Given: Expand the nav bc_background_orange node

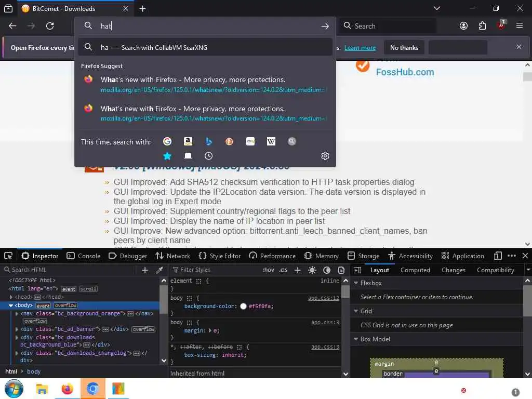Looking at the screenshot, I should pyautogui.click(x=17, y=313).
